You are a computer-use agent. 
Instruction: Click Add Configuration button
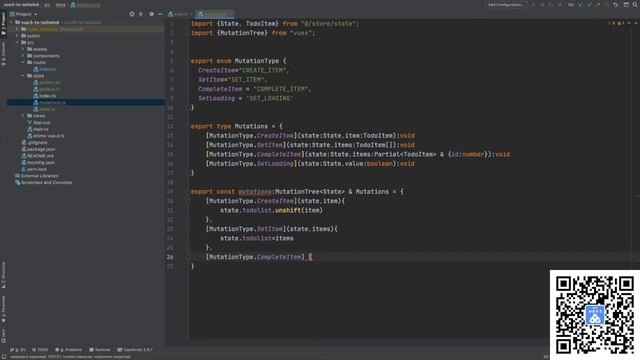506,4
